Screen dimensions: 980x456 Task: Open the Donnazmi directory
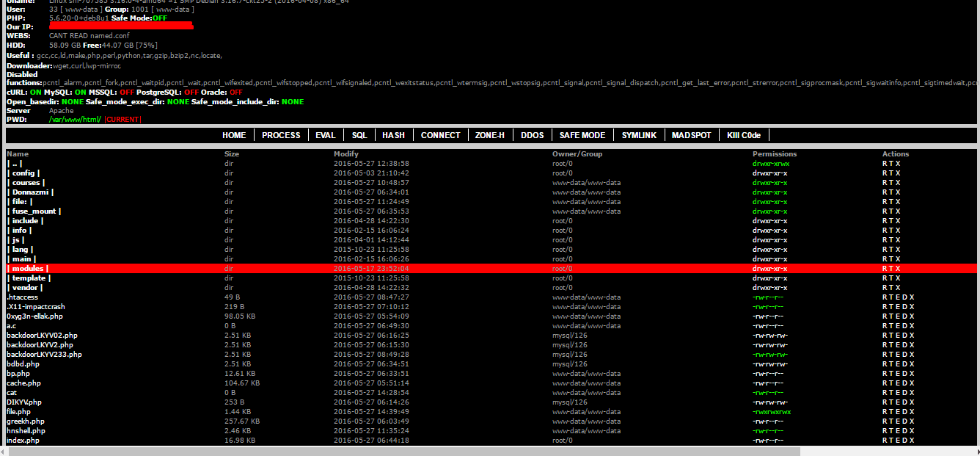click(30, 192)
